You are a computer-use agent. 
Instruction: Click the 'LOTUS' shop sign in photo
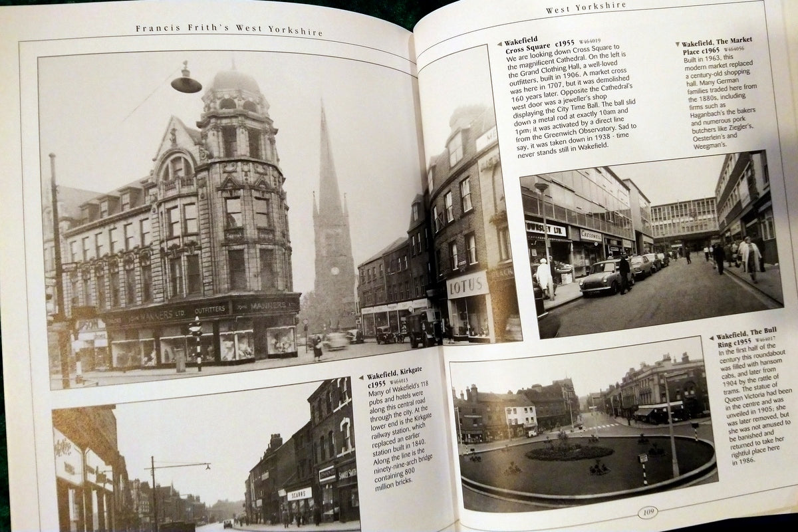pyautogui.click(x=467, y=285)
